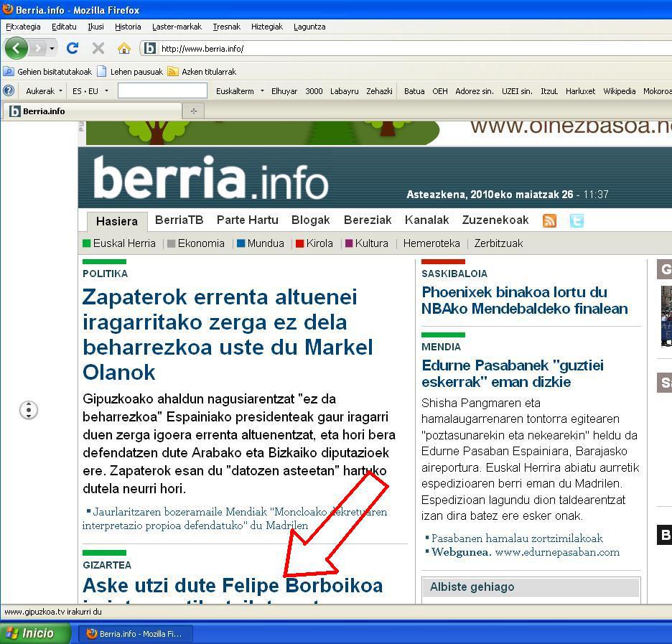Open the Laster-markak menu
The width and height of the screenshot is (672, 644).
point(177,27)
